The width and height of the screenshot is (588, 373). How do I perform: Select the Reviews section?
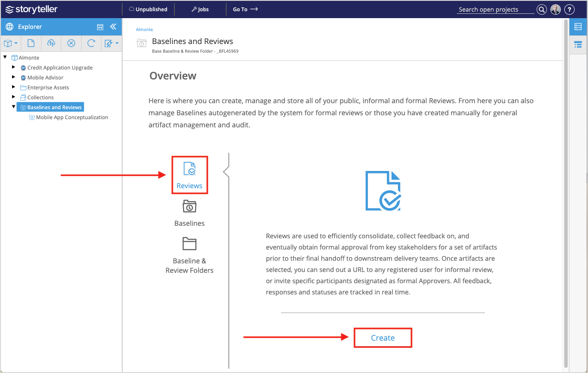(x=190, y=175)
